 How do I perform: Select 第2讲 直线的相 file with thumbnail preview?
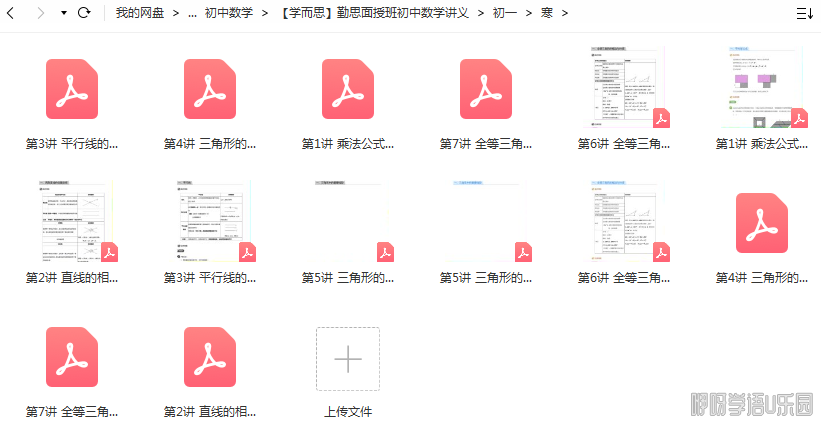click(72, 222)
